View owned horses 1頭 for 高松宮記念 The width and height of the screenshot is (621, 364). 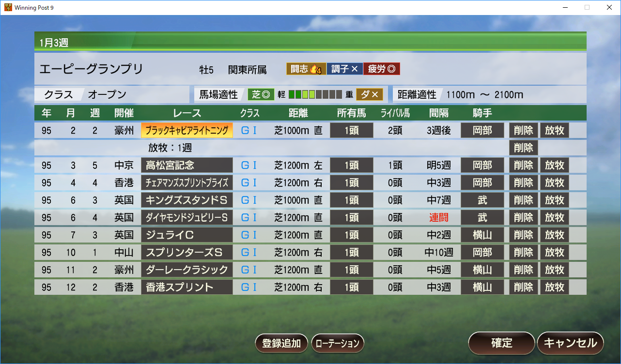click(x=352, y=165)
